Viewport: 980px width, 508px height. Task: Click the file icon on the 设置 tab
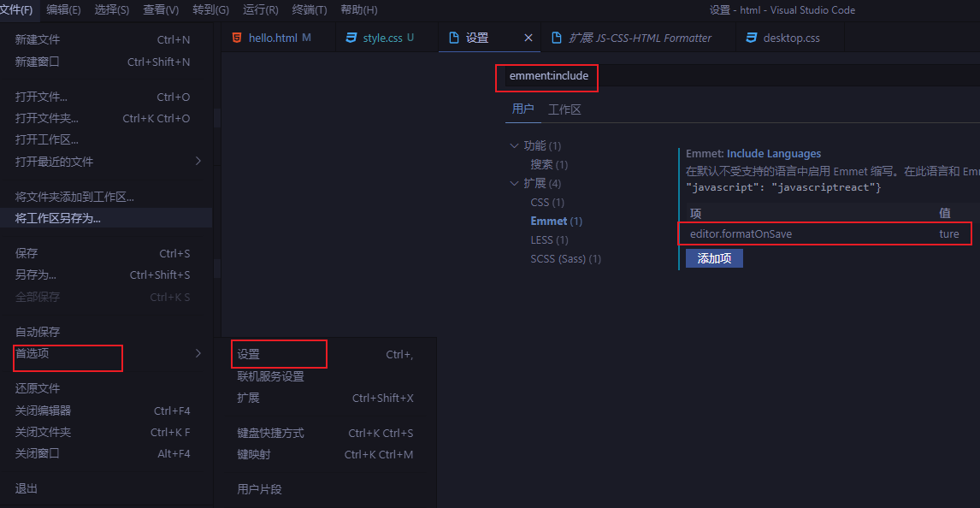point(454,38)
